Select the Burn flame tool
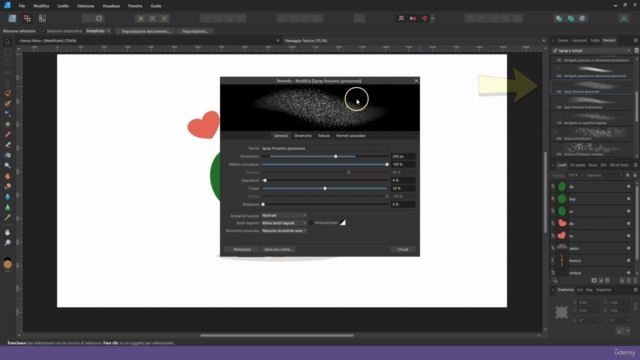640x360 pixels. click(x=7, y=176)
